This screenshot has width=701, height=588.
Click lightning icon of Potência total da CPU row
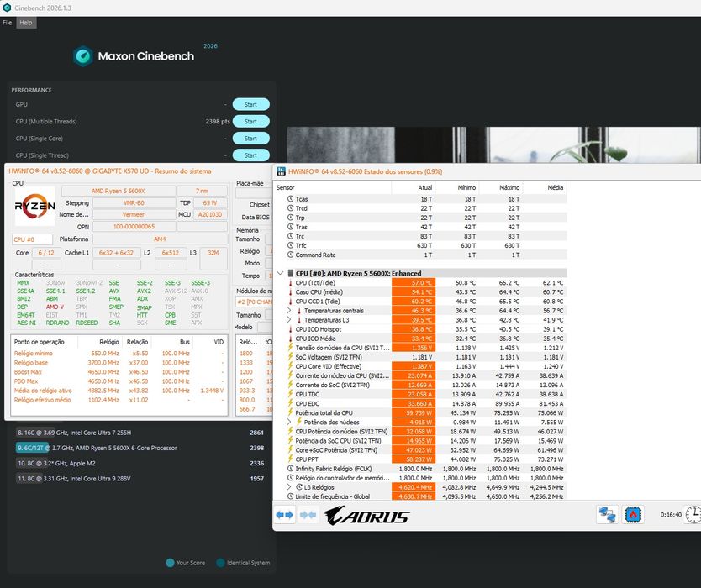pyautogui.click(x=290, y=412)
